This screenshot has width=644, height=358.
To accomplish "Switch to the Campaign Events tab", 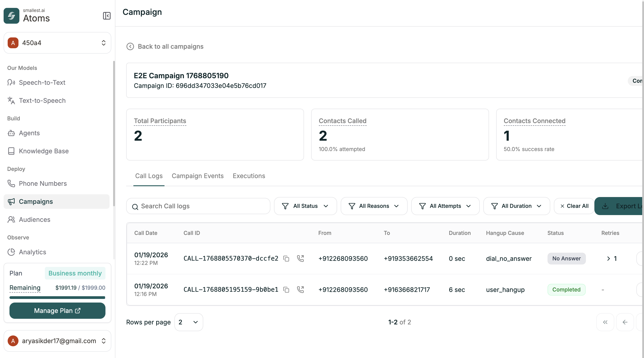I will 197,176.
